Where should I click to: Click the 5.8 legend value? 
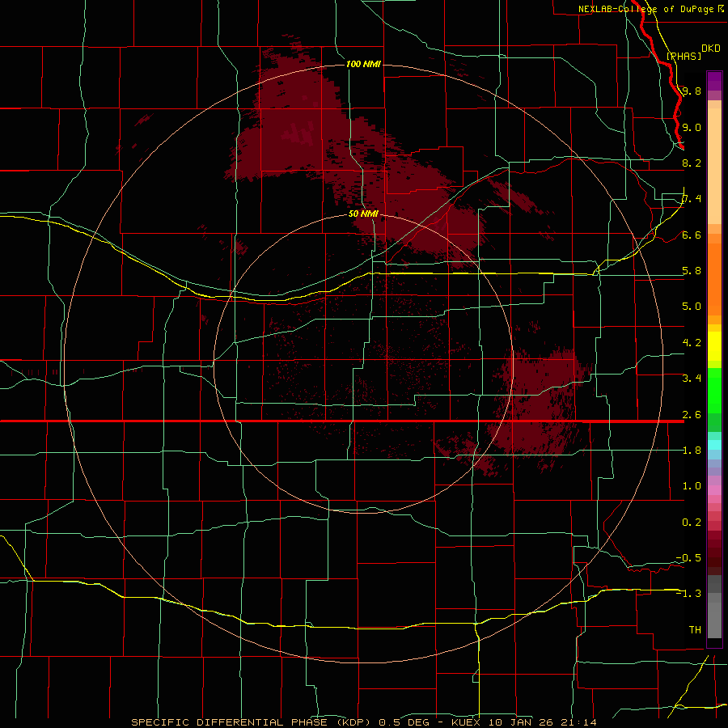692,271
